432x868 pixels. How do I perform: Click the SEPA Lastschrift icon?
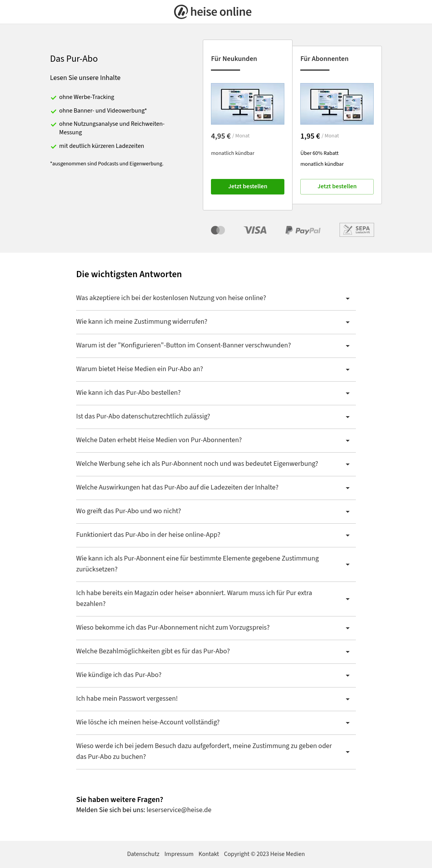click(x=357, y=230)
